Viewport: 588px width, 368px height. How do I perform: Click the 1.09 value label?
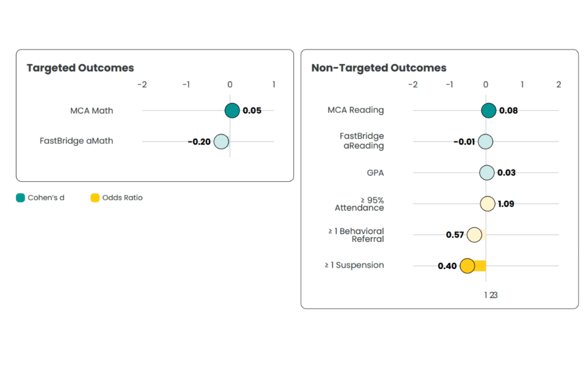506,204
